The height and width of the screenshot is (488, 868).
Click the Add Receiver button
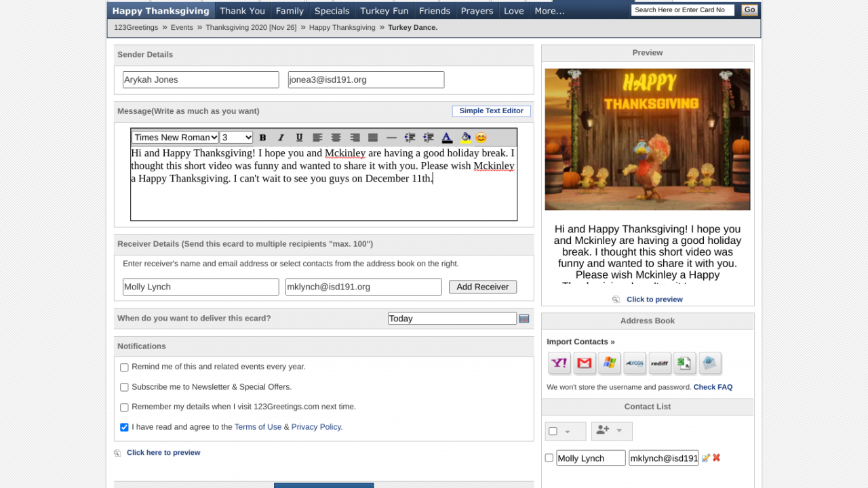pyautogui.click(x=483, y=287)
